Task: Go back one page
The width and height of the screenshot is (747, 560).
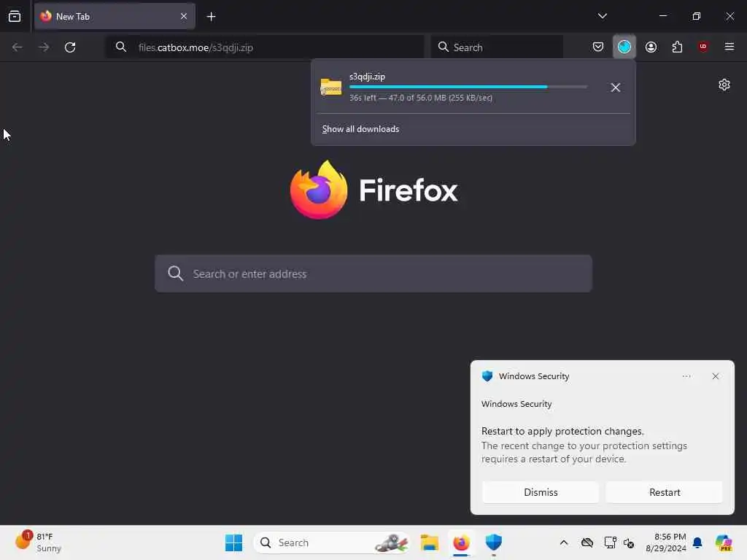Action: [18, 47]
